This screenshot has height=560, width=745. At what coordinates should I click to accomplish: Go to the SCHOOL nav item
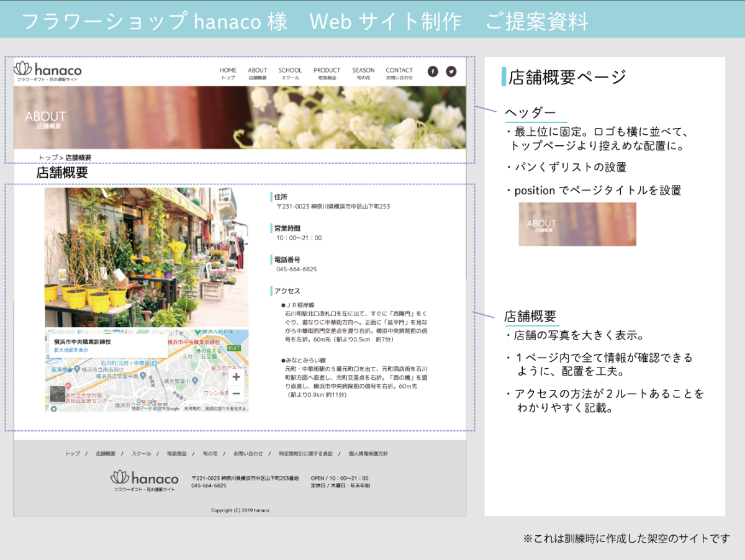pos(290,73)
